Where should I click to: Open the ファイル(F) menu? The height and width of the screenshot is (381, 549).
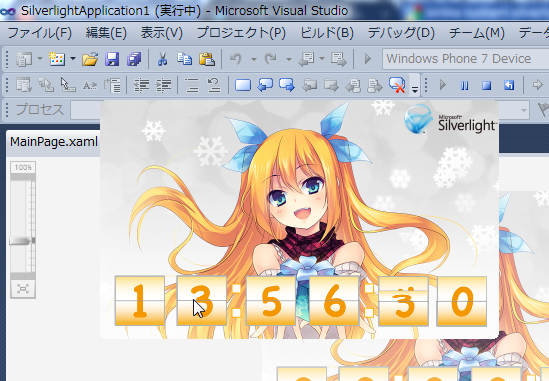pyautogui.click(x=39, y=33)
